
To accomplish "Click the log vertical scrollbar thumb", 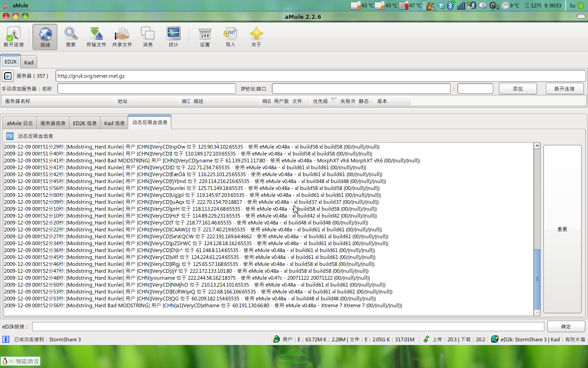I will click(x=537, y=279).
